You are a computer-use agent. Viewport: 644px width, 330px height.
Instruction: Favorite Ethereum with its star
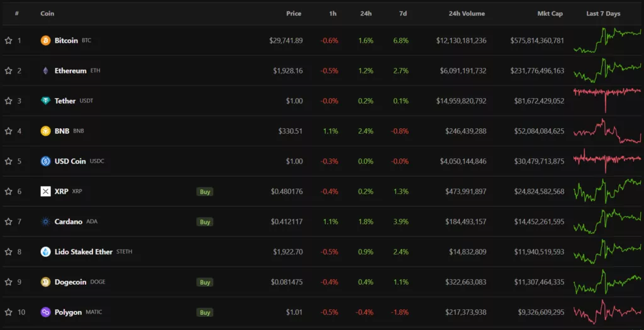coord(8,70)
